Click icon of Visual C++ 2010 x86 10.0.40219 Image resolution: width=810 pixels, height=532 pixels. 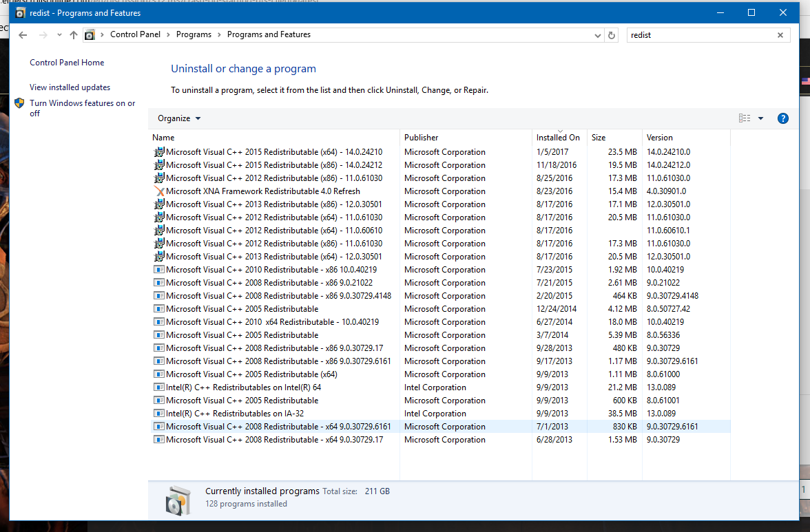pyautogui.click(x=159, y=269)
